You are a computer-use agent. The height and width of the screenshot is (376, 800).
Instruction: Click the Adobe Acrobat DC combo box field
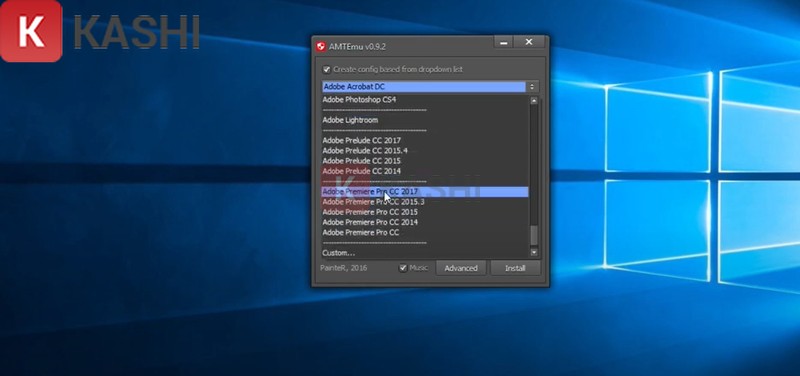(424, 87)
